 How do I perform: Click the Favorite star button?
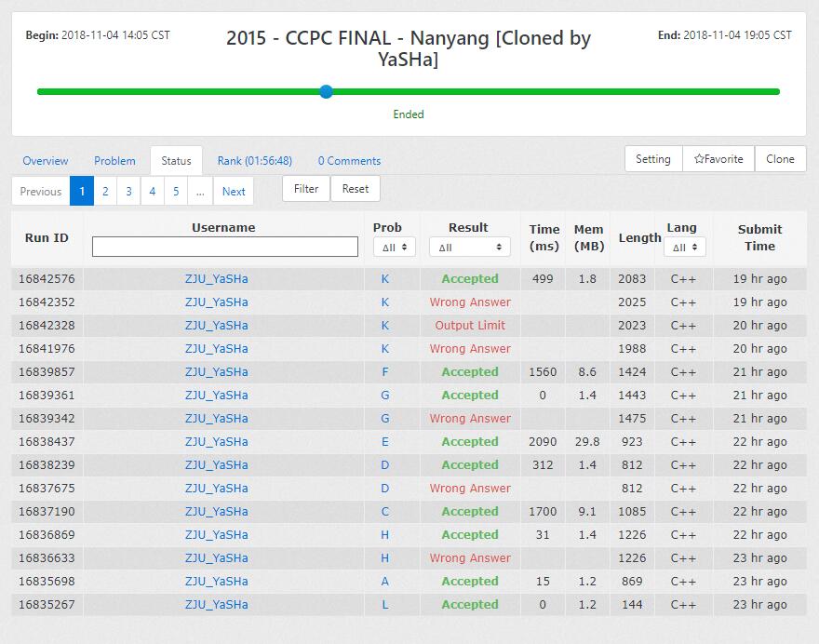pos(718,159)
